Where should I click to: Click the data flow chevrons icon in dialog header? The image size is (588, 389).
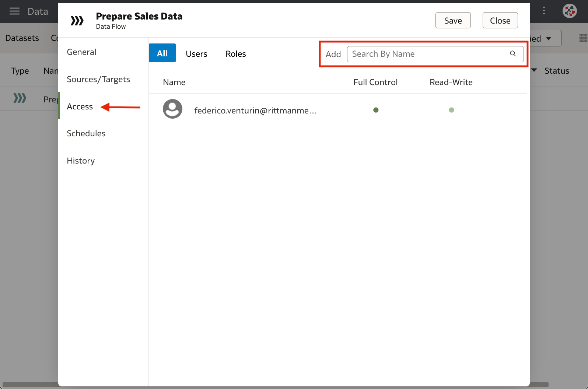77,21
